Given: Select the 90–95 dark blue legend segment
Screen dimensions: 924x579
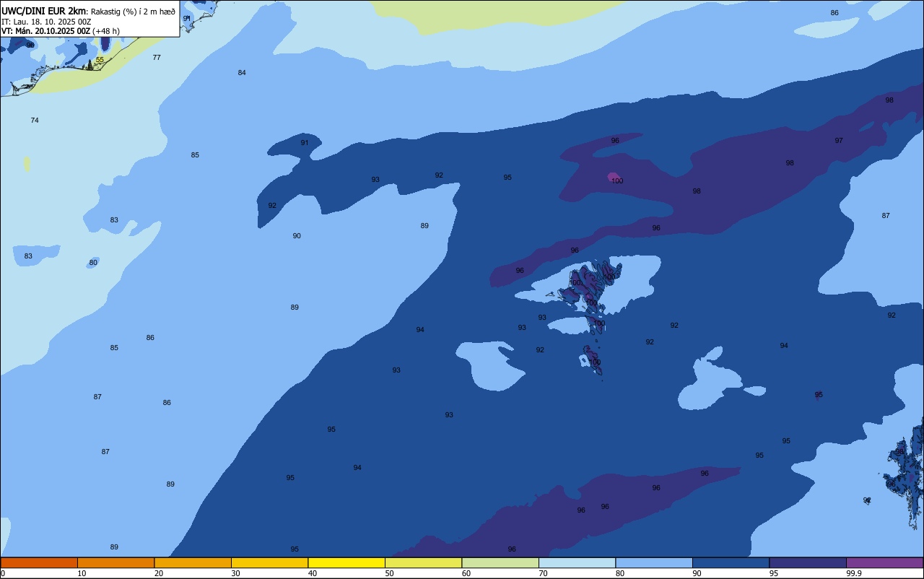Looking at the screenshot, I should tap(731, 562).
